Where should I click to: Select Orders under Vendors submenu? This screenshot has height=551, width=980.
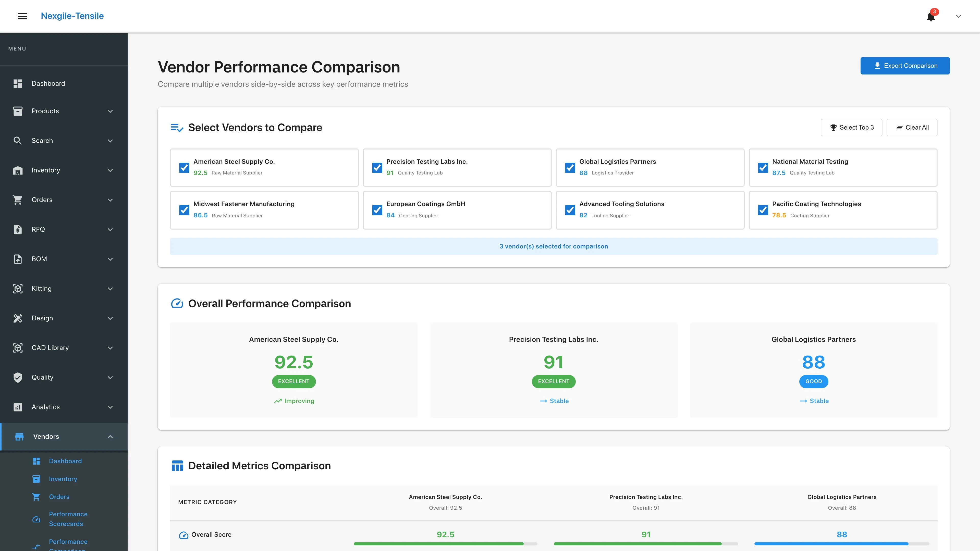click(59, 497)
